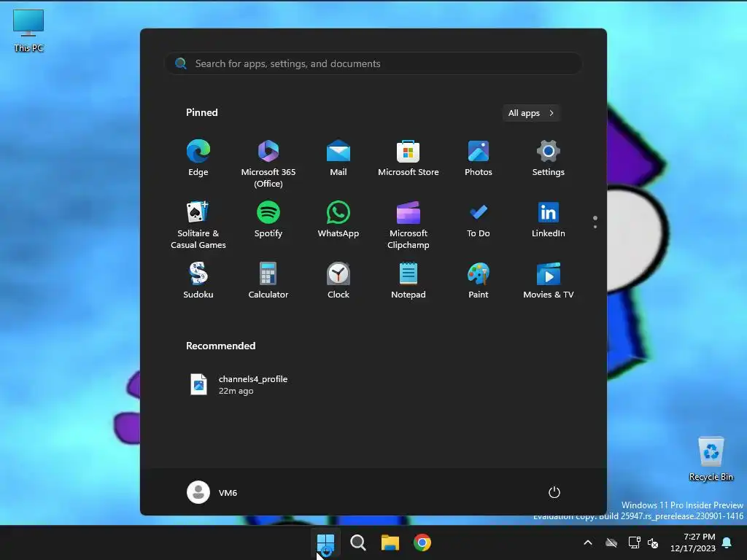Select the Recycle Bin desktop icon
This screenshot has width=747, height=560.
click(711, 459)
